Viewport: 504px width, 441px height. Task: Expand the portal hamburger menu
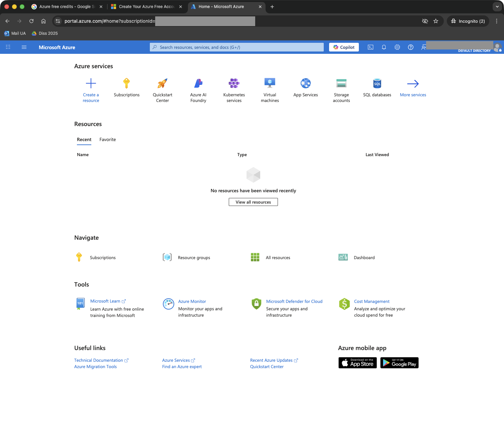(x=24, y=47)
